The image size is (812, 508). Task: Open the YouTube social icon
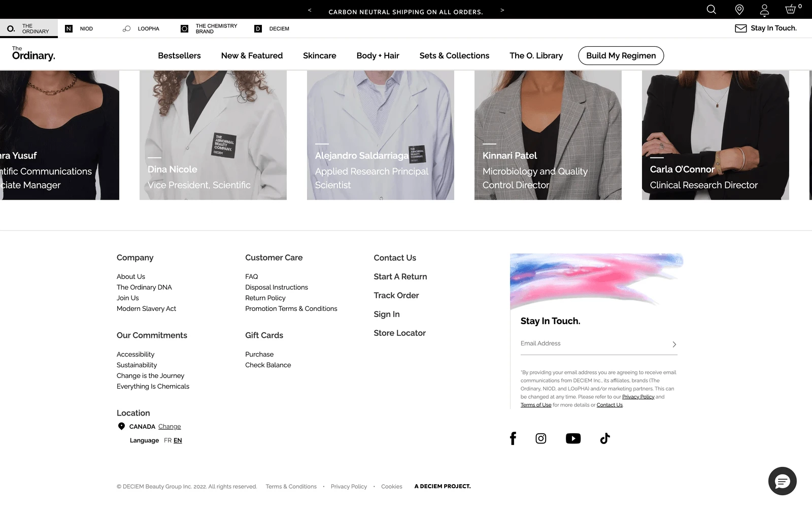[573, 438]
